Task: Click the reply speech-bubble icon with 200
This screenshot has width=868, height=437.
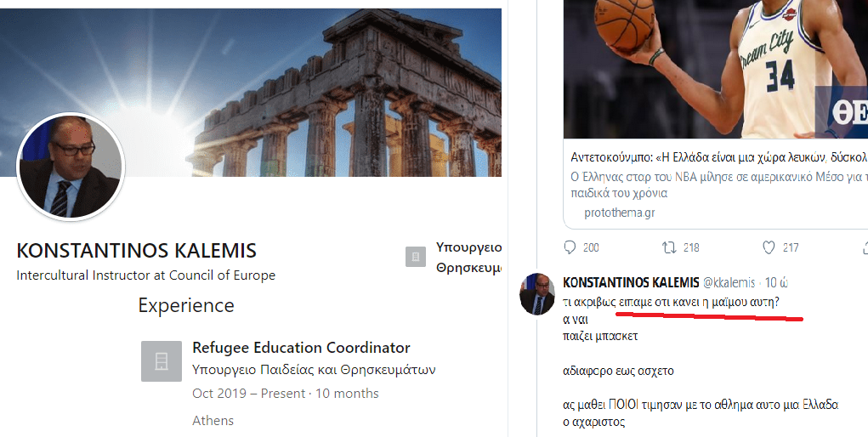Action: [570, 247]
